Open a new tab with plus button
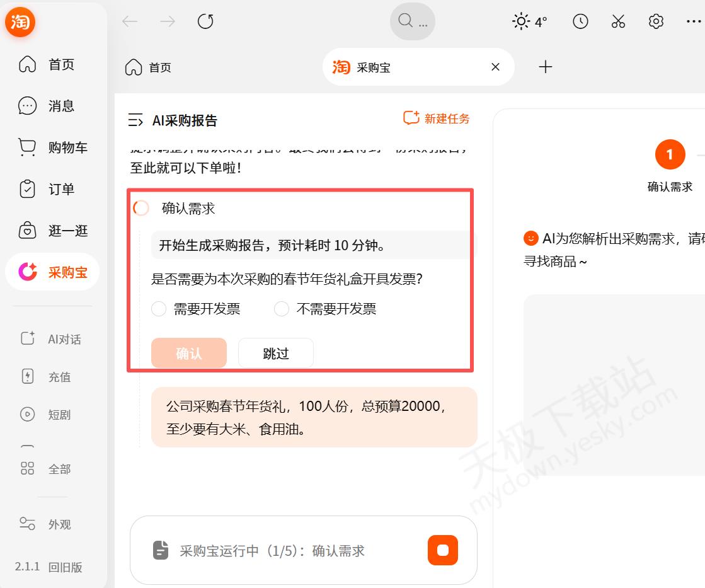 (546, 67)
